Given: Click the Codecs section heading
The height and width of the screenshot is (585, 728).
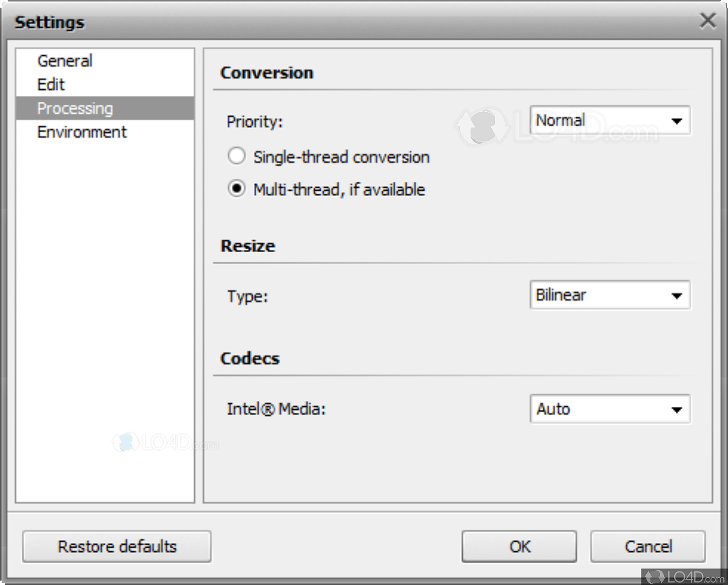Looking at the screenshot, I should tap(250, 358).
